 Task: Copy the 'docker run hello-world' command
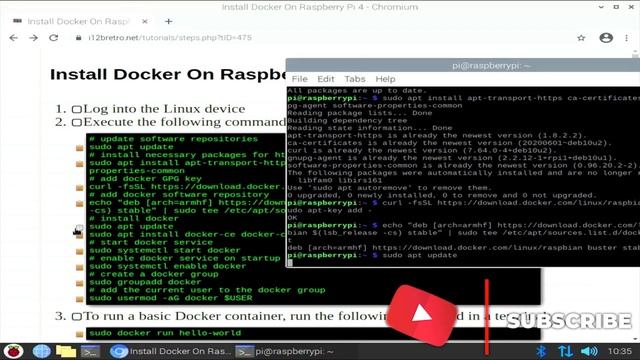(80, 334)
